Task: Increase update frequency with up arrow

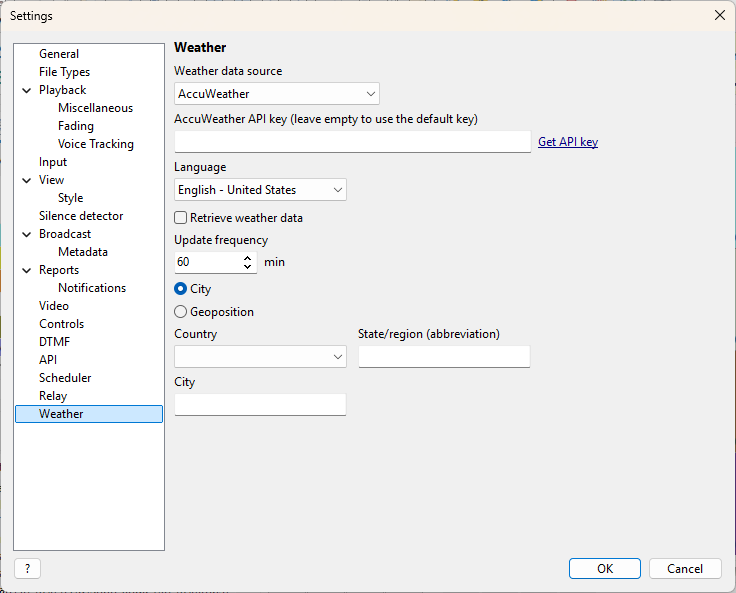Action: coord(247,257)
